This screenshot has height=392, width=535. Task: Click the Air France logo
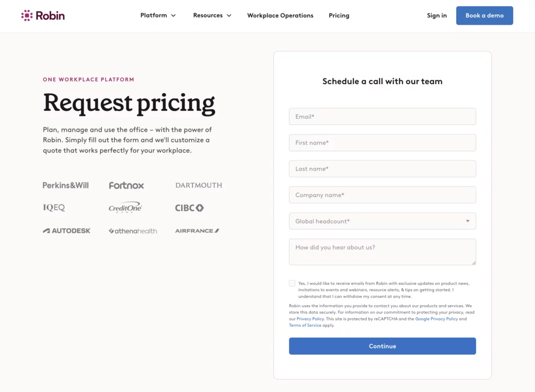197,230
